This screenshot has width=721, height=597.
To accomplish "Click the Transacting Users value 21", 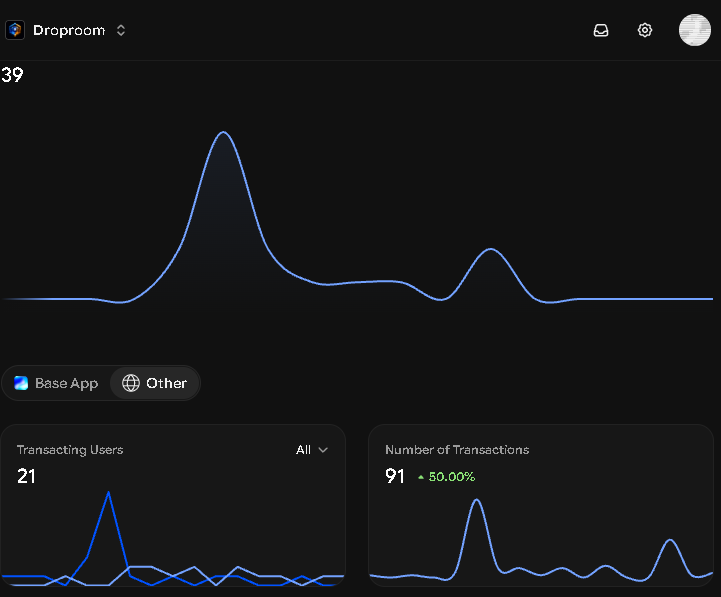I will [x=26, y=476].
